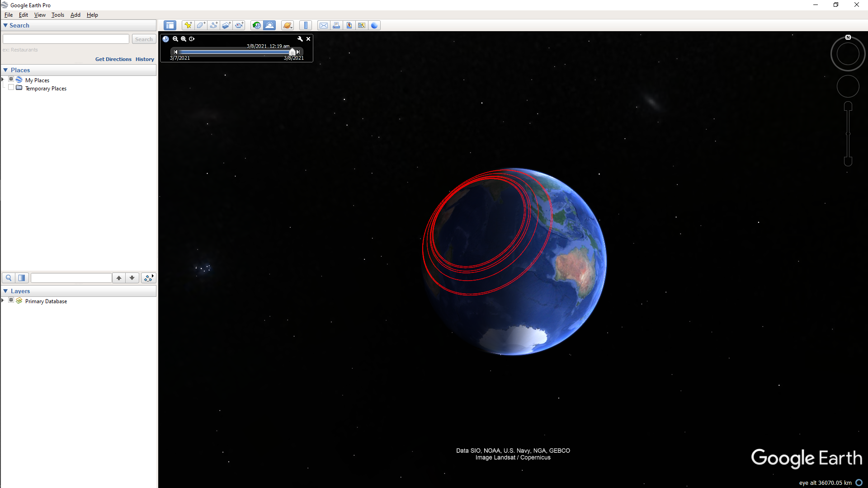Launch Google Earth web icon
The image size is (868, 488).
(374, 25)
